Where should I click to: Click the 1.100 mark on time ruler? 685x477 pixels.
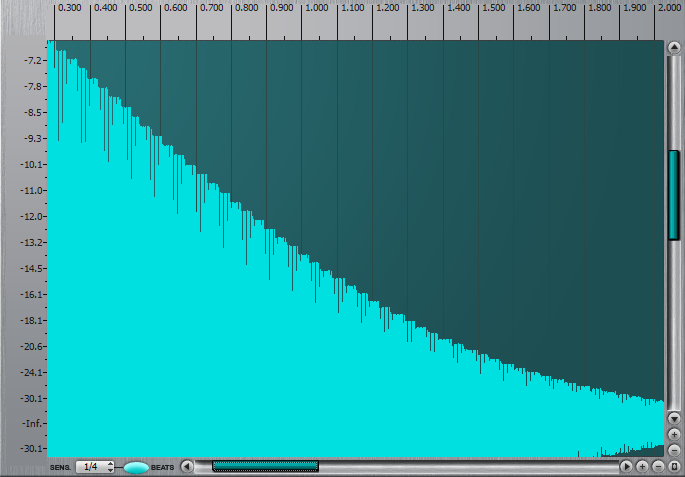coord(353,8)
